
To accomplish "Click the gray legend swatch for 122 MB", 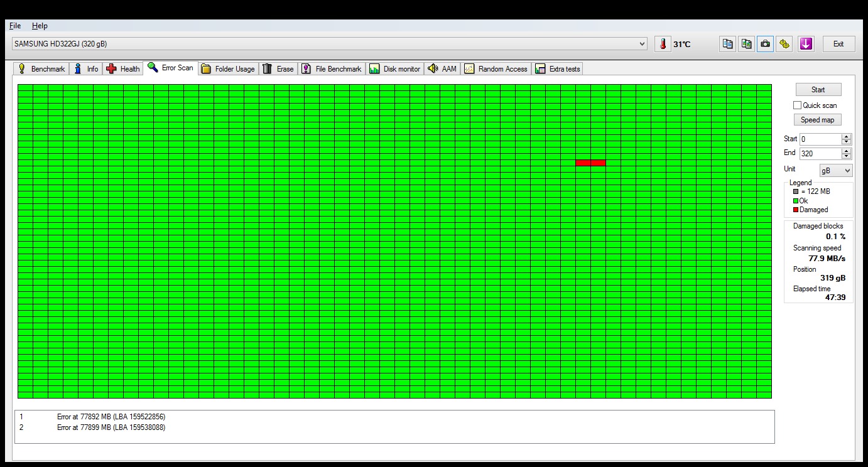I will [x=796, y=191].
